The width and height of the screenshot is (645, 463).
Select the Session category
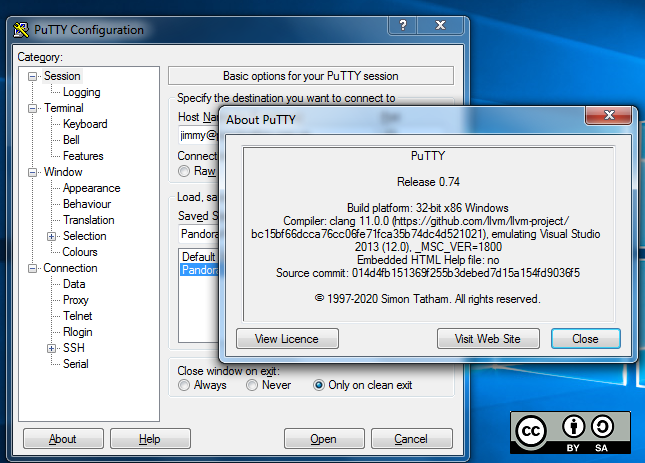point(62,76)
